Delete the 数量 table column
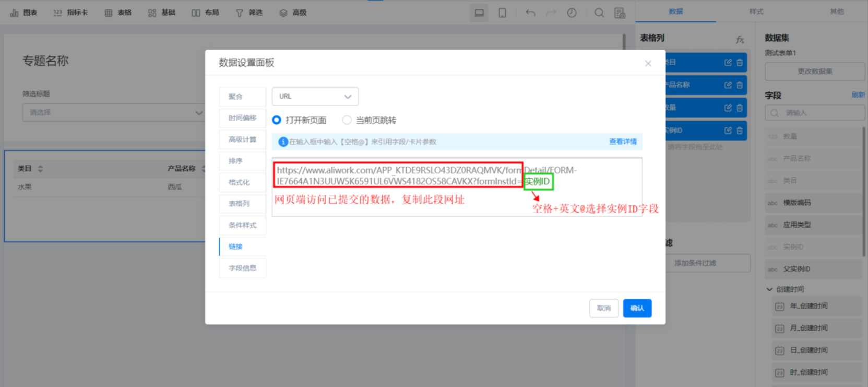 (x=740, y=108)
